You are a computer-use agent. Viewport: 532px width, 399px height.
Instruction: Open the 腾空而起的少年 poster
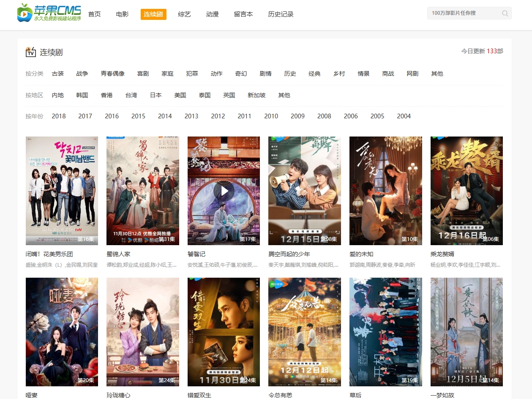[305, 191]
